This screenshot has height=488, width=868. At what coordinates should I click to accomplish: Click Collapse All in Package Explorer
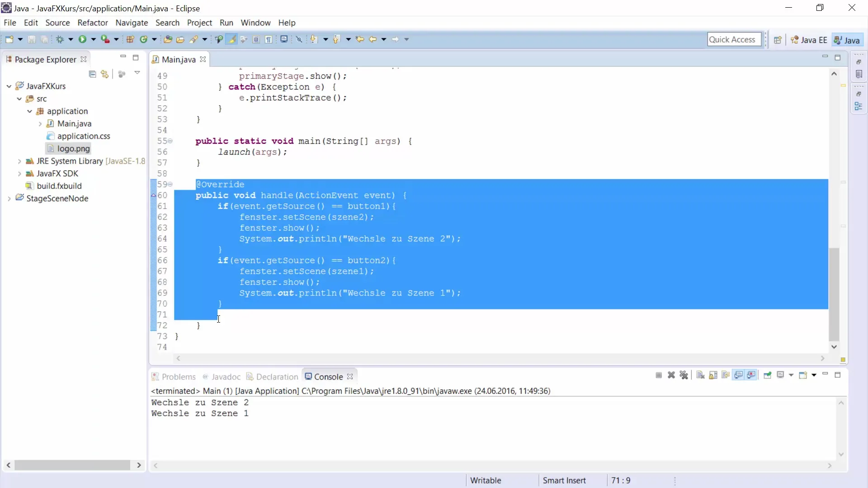(x=93, y=74)
